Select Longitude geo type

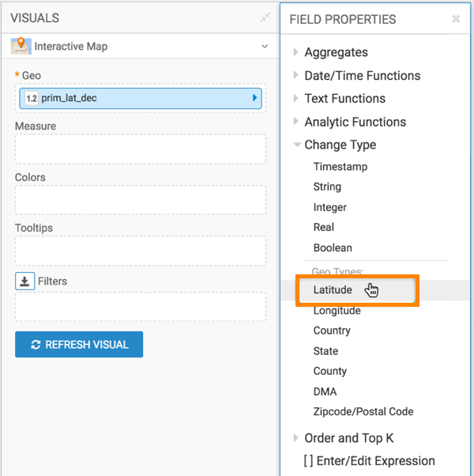[337, 311]
